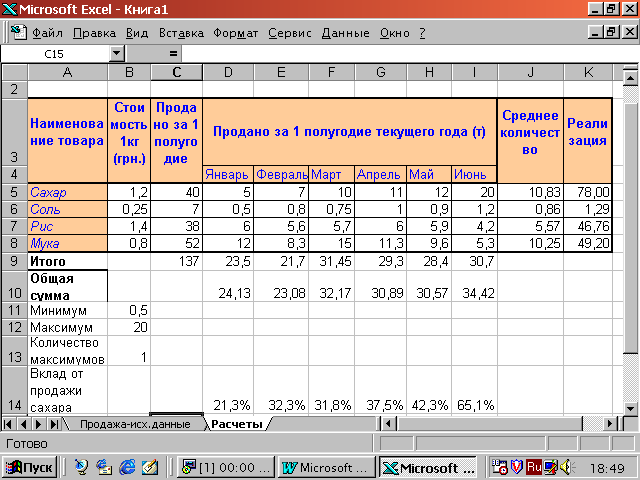
Task: Select the 'Итого' cell
Action: (x=68, y=261)
